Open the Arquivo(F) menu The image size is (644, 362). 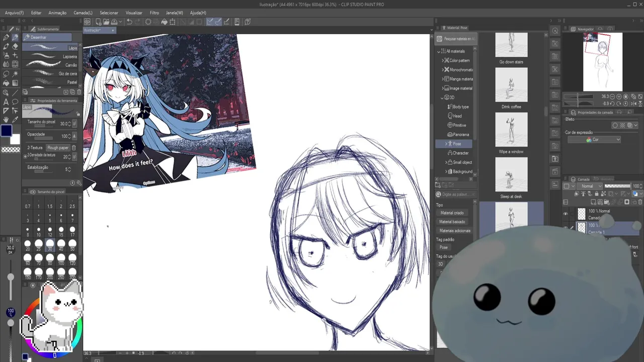click(14, 13)
